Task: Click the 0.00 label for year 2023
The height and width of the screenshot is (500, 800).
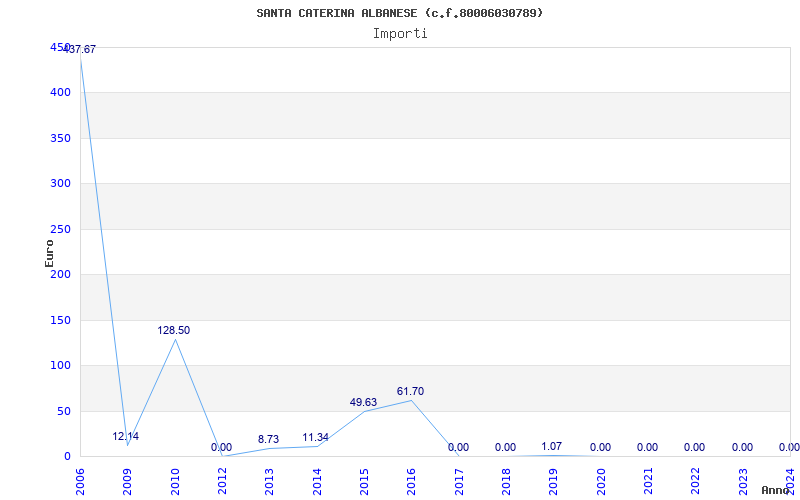Action: coord(742,447)
